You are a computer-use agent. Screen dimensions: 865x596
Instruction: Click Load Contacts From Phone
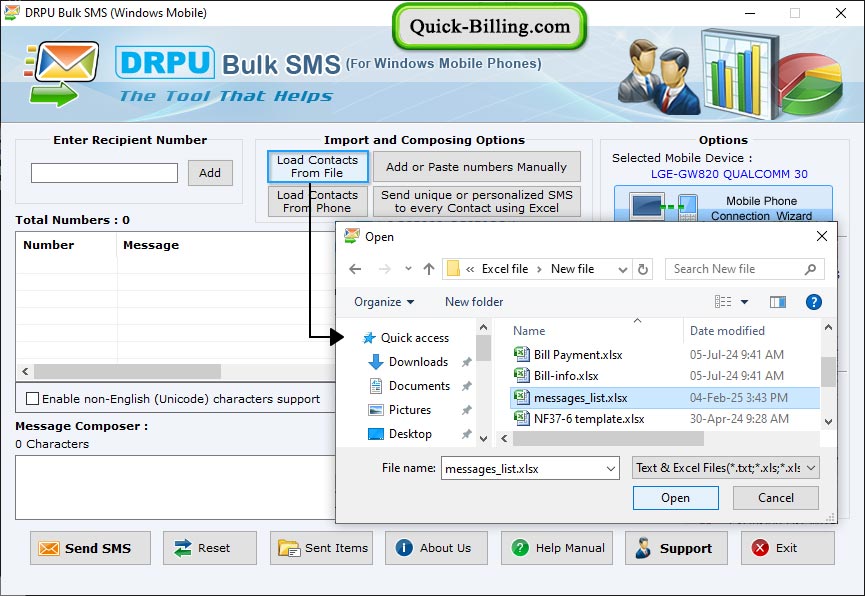coord(318,201)
